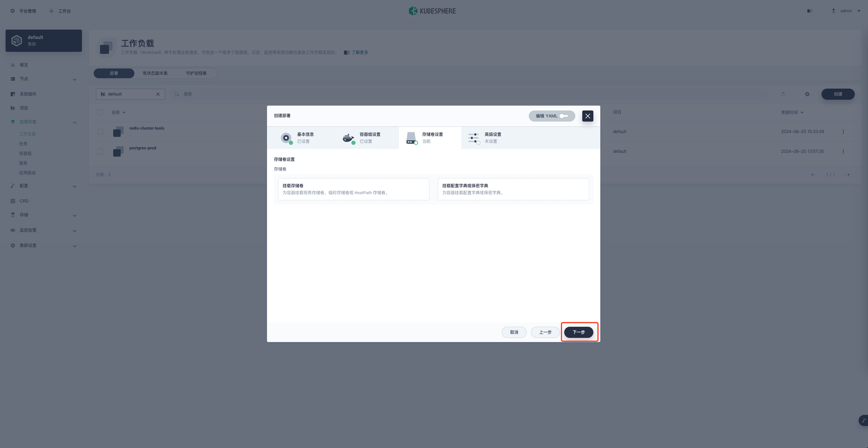Image resolution: width=868 pixels, height=448 pixels.
Task: Click the 配置 hammer icon
Action: click(13, 186)
